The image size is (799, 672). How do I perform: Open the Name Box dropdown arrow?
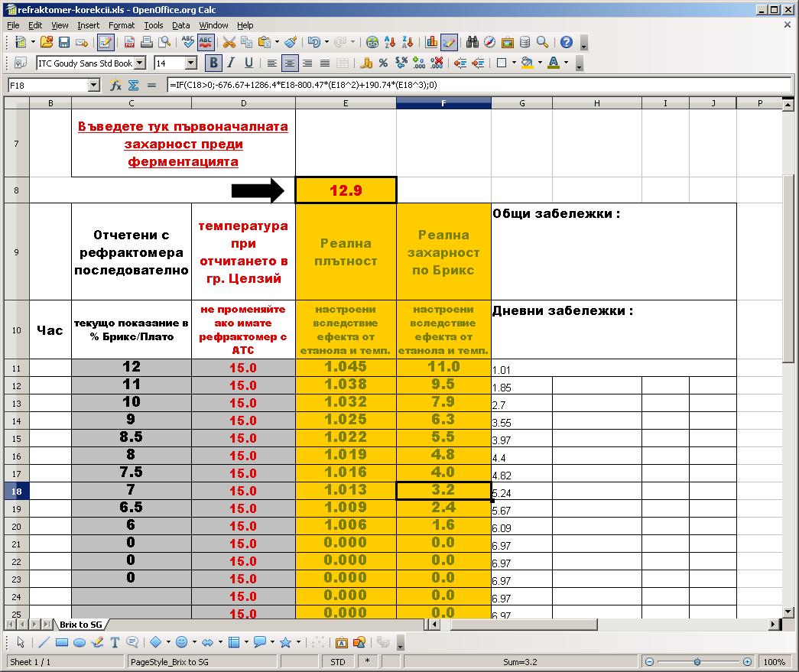click(94, 85)
